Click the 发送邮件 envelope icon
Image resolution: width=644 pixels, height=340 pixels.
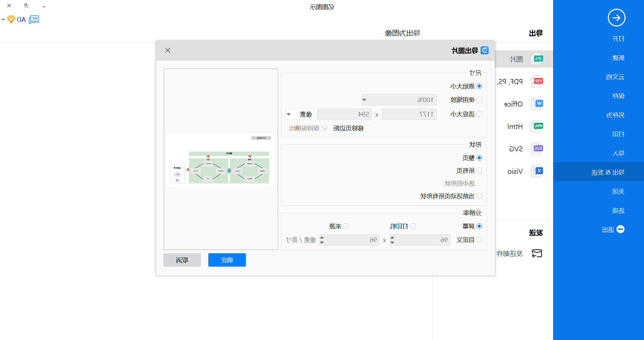[x=537, y=254]
